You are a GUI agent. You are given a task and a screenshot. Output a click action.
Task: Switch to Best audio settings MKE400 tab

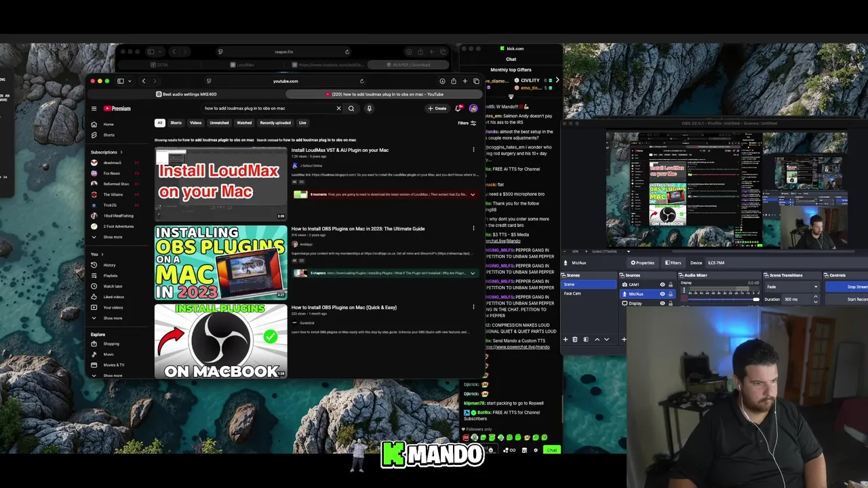[187, 94]
